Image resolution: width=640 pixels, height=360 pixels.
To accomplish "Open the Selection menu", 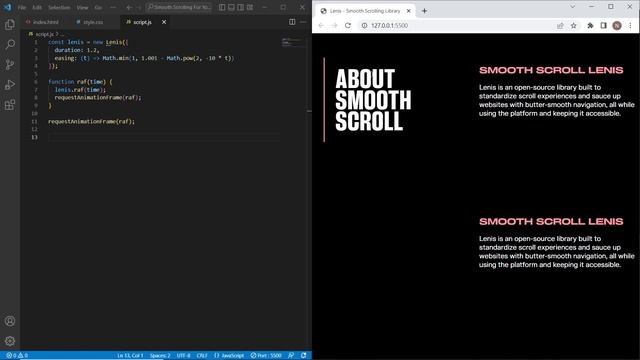I will coord(59,7).
